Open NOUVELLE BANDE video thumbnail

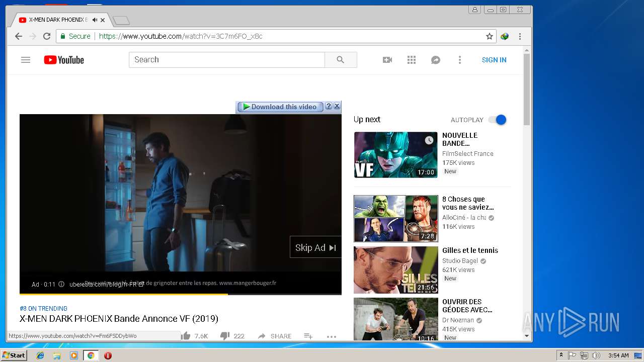pyautogui.click(x=396, y=155)
